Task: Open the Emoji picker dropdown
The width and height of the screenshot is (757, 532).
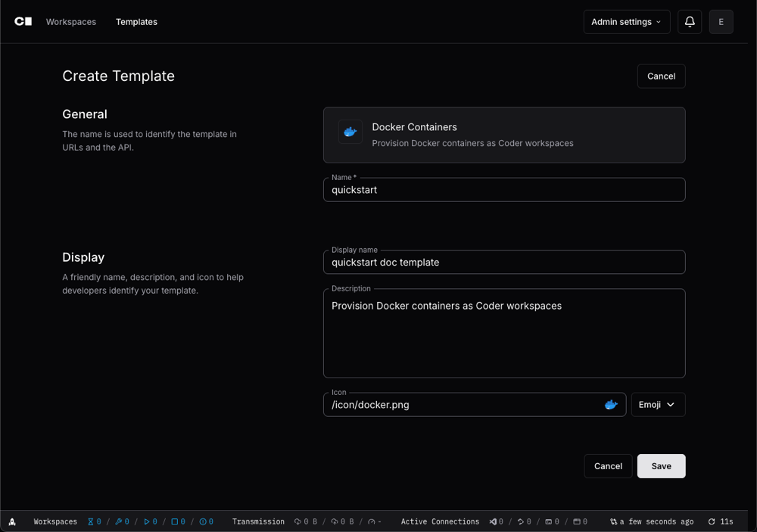Action: coord(658,405)
